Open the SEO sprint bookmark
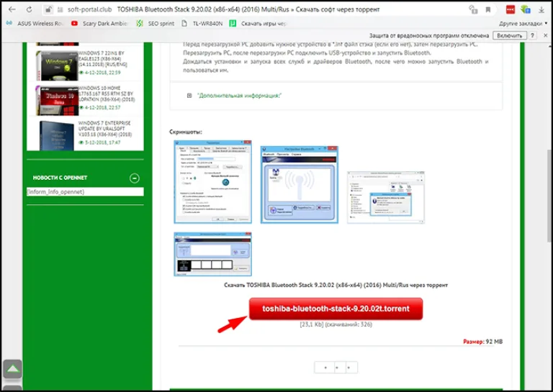The height and width of the screenshot is (392, 553). pyautogui.click(x=156, y=24)
